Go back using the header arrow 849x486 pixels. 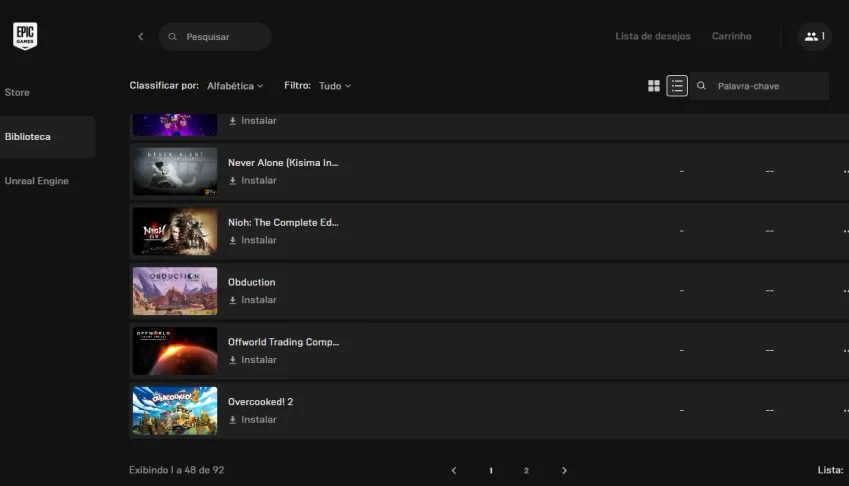coord(141,36)
